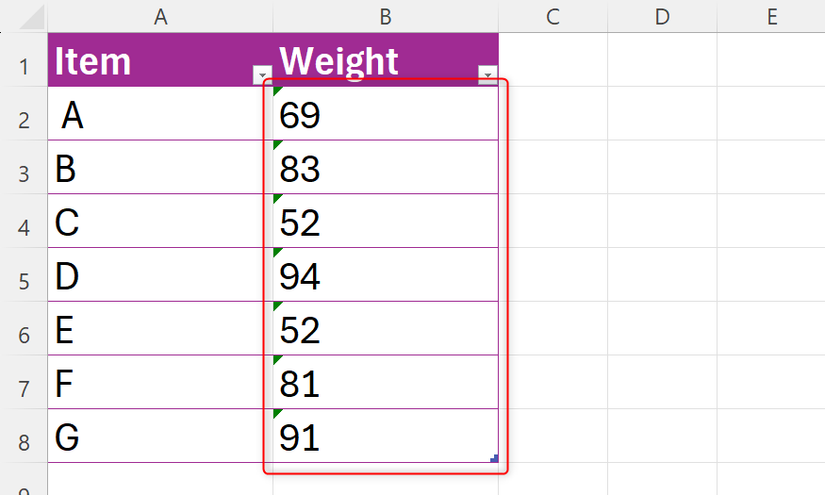Select the cell containing 81
825x495 pixels.
click(385, 383)
